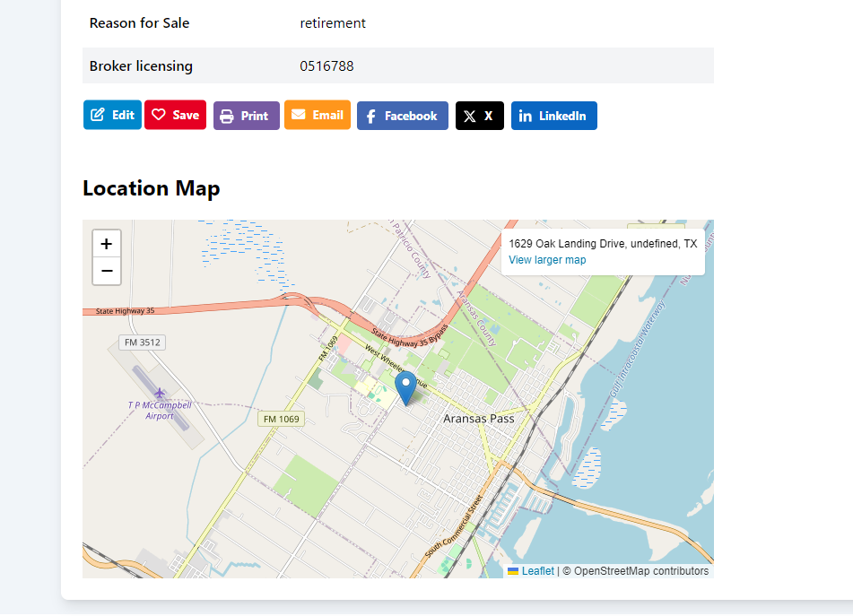Image resolution: width=853 pixels, height=616 pixels.
Task: Click the FM 3512 road label
Action: [142, 343]
